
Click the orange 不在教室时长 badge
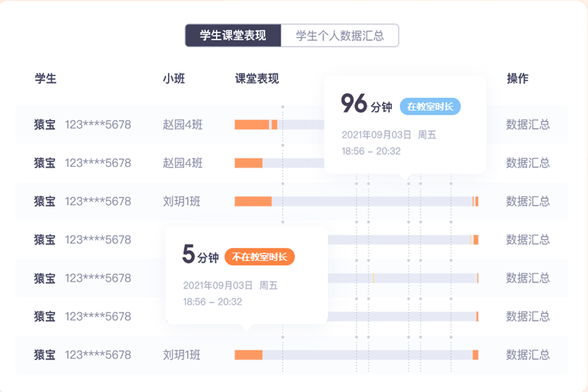[x=259, y=257]
